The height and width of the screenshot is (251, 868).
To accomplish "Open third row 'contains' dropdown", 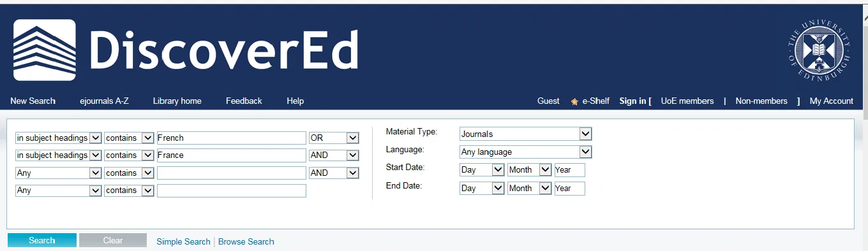I will tap(130, 173).
